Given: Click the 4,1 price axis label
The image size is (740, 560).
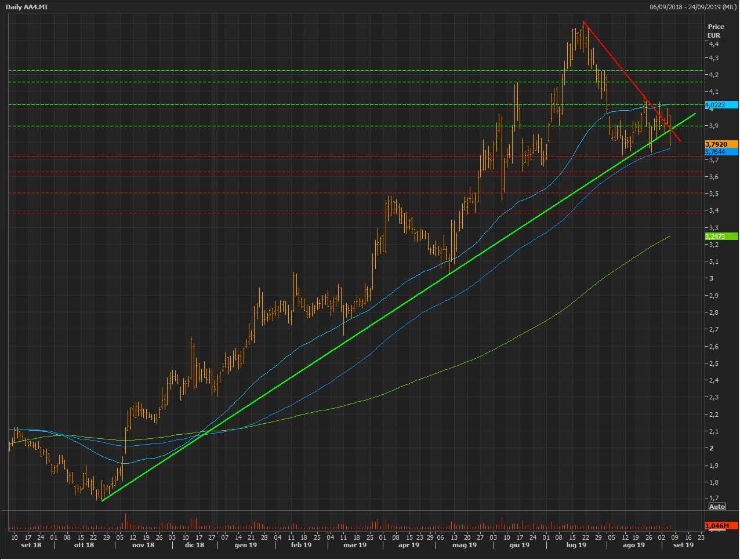Looking at the screenshot, I should click(x=713, y=92).
